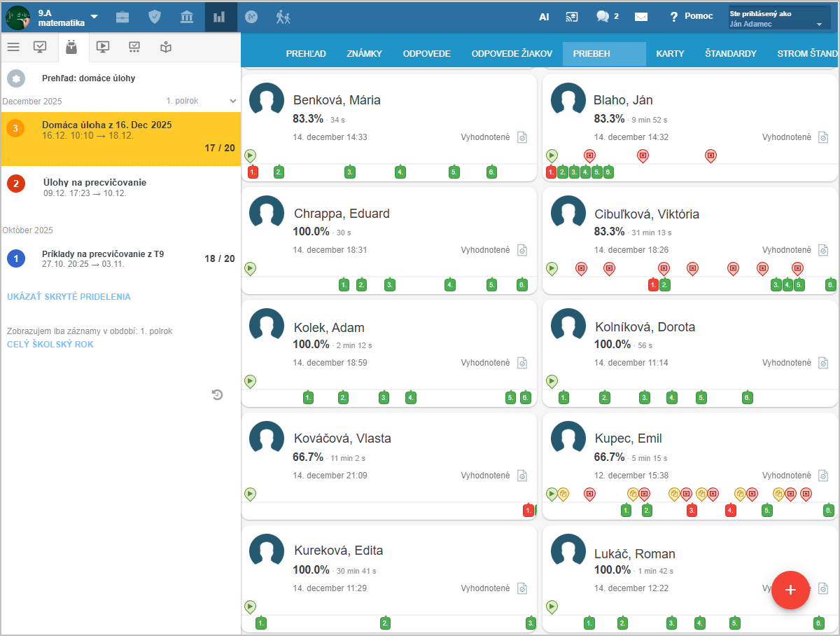Open evaluation document icon for Benková, Mária
This screenshot has height=636, width=840.
tap(522, 137)
